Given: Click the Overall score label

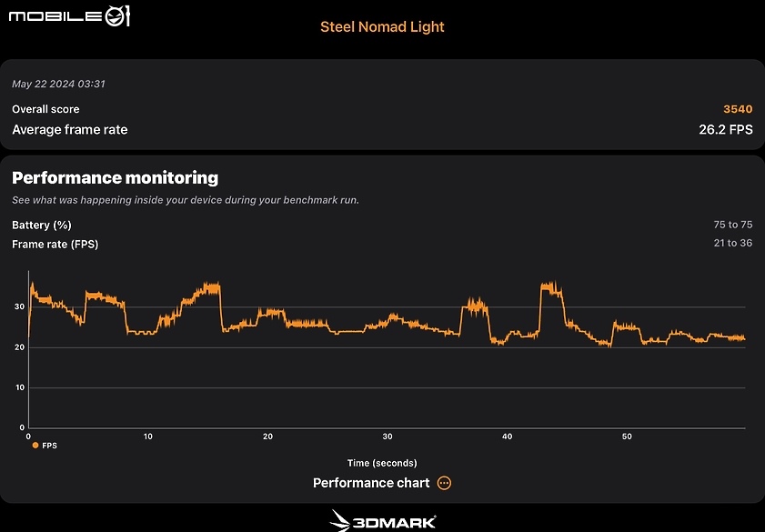Looking at the screenshot, I should click(45, 109).
